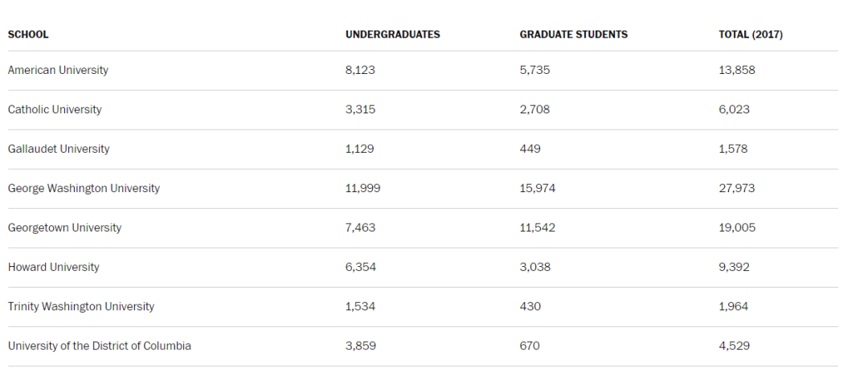The image size is (868, 385).
Task: Click American University's undergraduate count 8,123
Action: (x=360, y=70)
